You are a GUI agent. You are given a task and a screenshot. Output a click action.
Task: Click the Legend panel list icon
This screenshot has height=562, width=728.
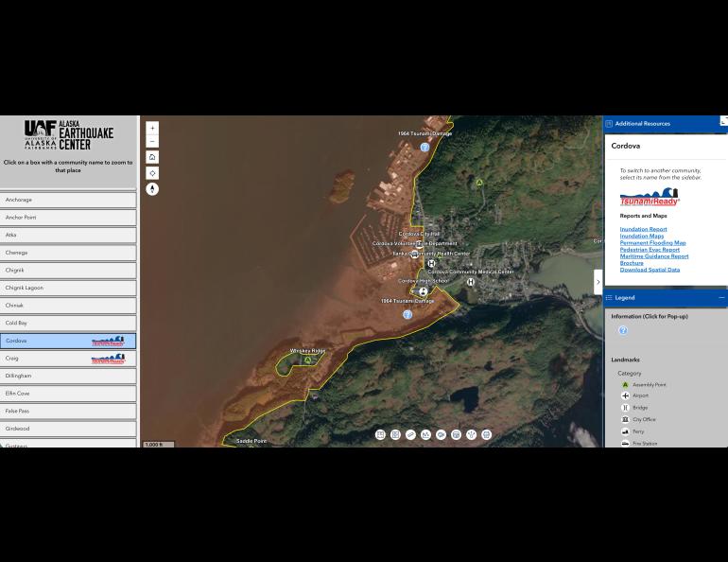pos(609,298)
